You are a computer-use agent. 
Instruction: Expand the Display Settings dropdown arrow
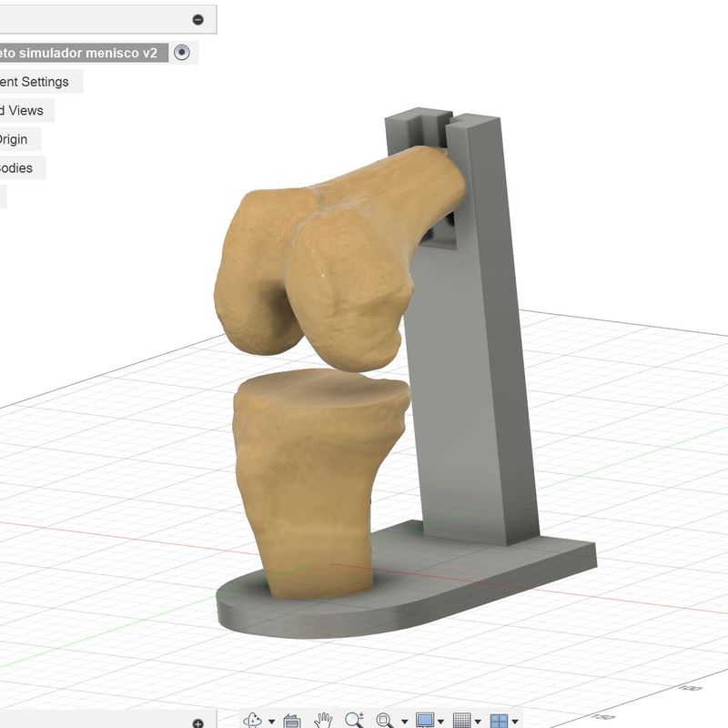pos(440,722)
